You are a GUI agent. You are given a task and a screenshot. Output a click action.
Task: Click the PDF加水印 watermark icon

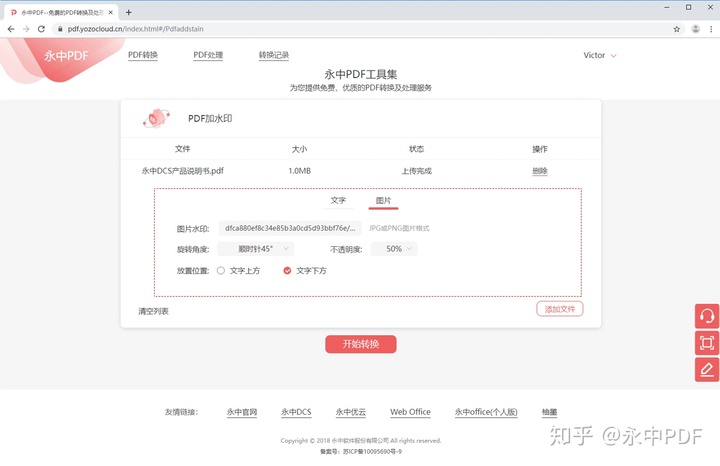point(156,118)
